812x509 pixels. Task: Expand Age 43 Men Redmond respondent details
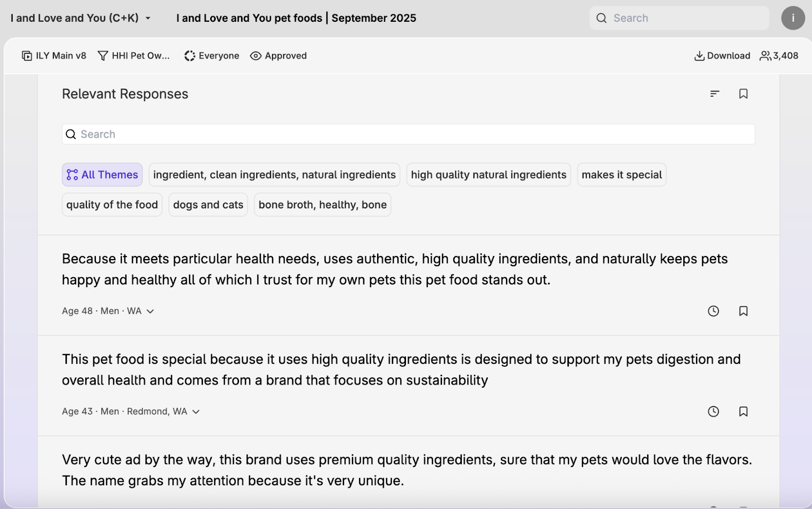tap(196, 412)
